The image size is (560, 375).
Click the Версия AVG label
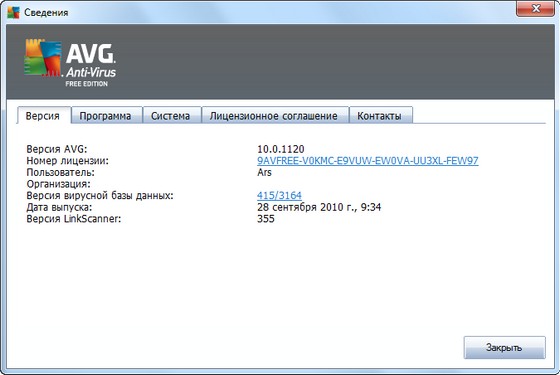click(57, 149)
